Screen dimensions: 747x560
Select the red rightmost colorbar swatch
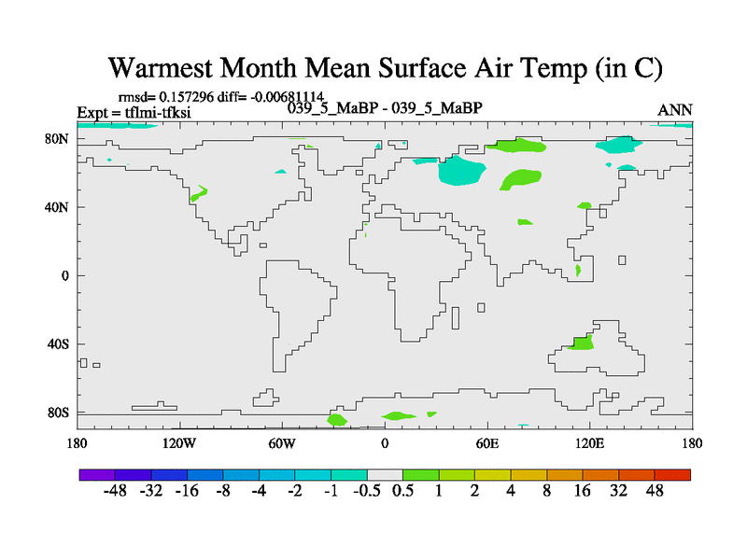pyautogui.click(x=672, y=475)
